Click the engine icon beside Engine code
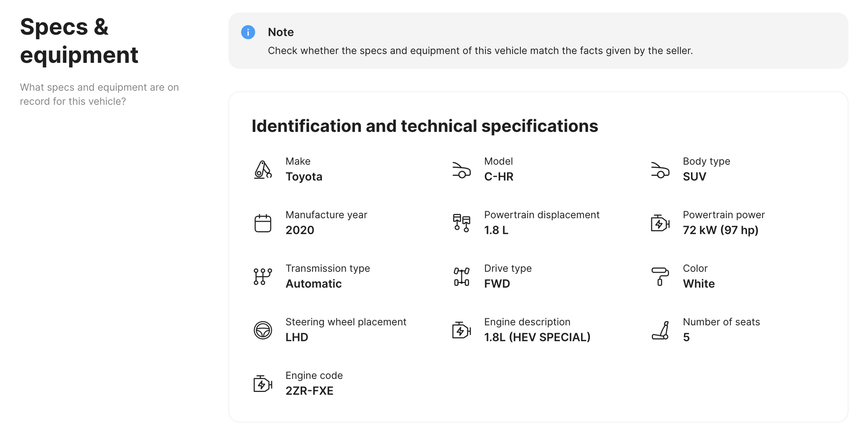 262,384
